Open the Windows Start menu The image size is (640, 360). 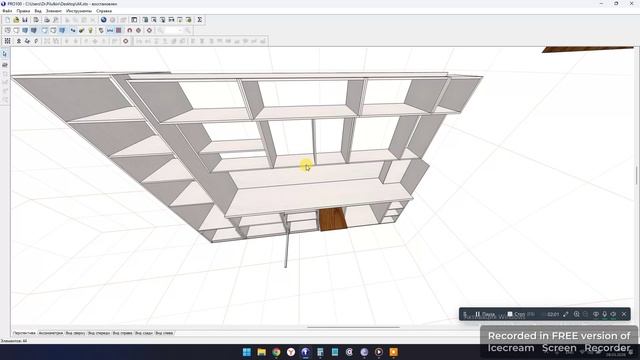click(x=247, y=352)
